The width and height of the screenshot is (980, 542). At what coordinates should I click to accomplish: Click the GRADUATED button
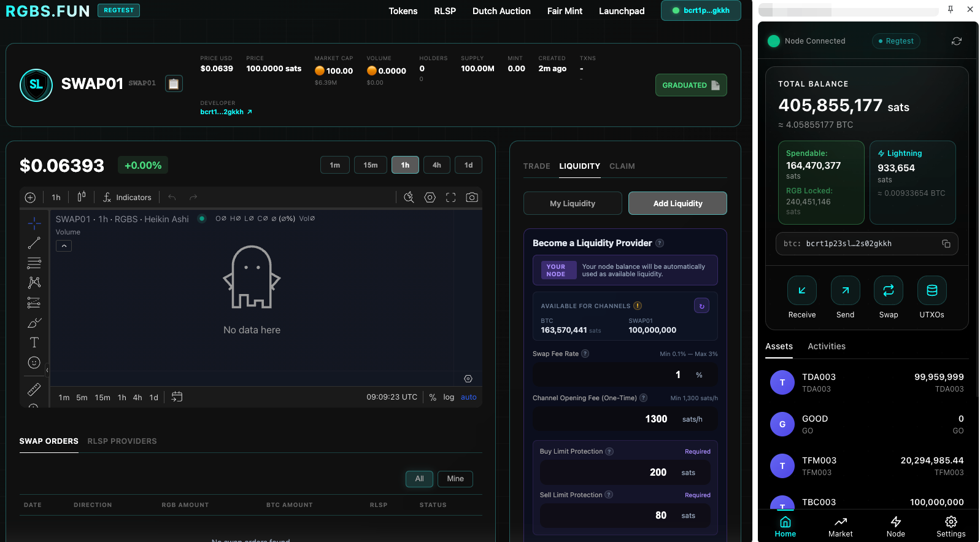[691, 85]
